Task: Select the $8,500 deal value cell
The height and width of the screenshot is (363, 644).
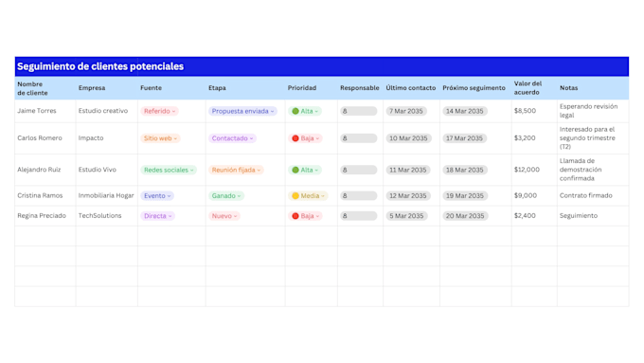Action: pyautogui.click(x=534, y=111)
